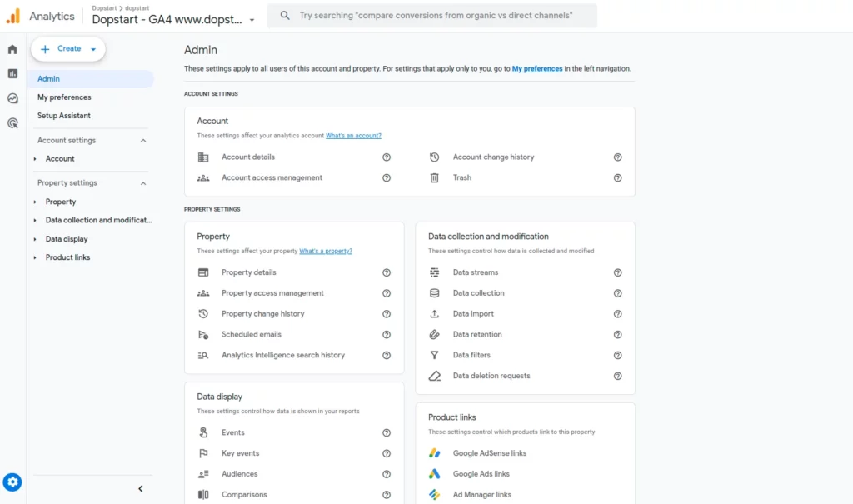This screenshot has width=853, height=504.
Task: Click help icon next to Scheduled emails
Action: [387, 335]
